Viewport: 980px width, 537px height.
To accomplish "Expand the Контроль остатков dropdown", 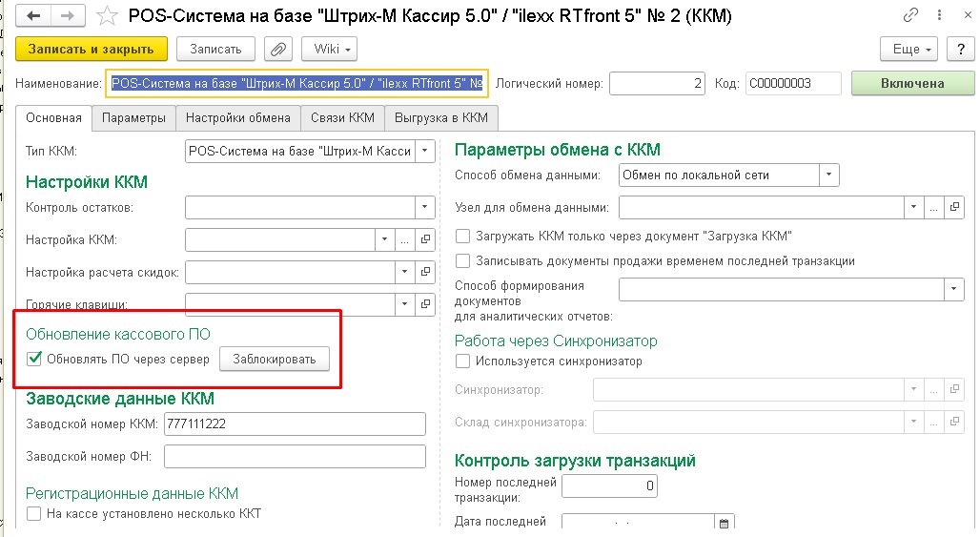I will [x=425, y=207].
